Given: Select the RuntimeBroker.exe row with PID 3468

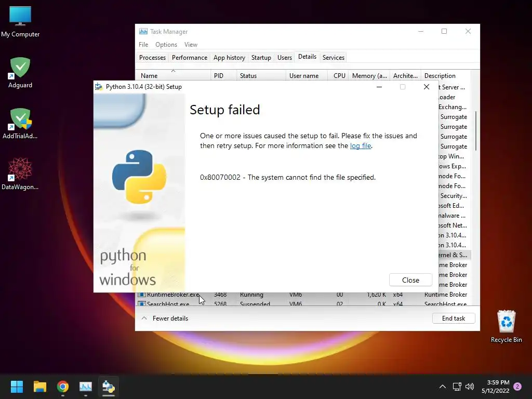Looking at the screenshot, I should click(x=303, y=295).
